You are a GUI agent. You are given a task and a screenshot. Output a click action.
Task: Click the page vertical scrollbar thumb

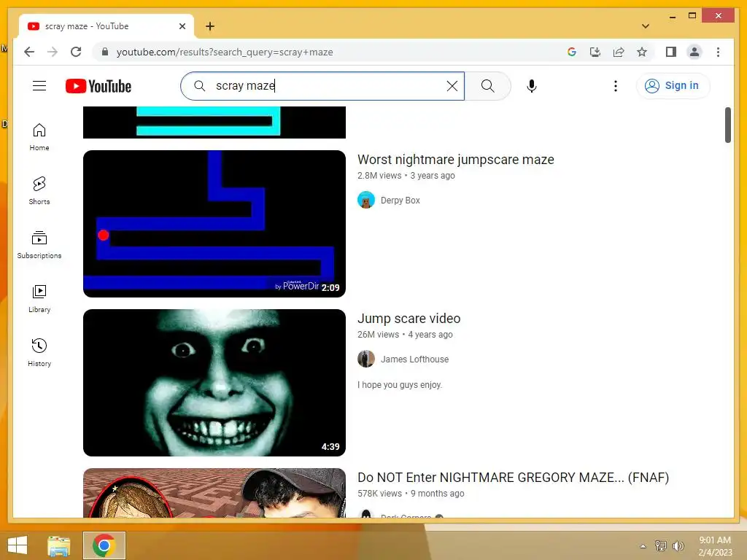click(x=727, y=125)
